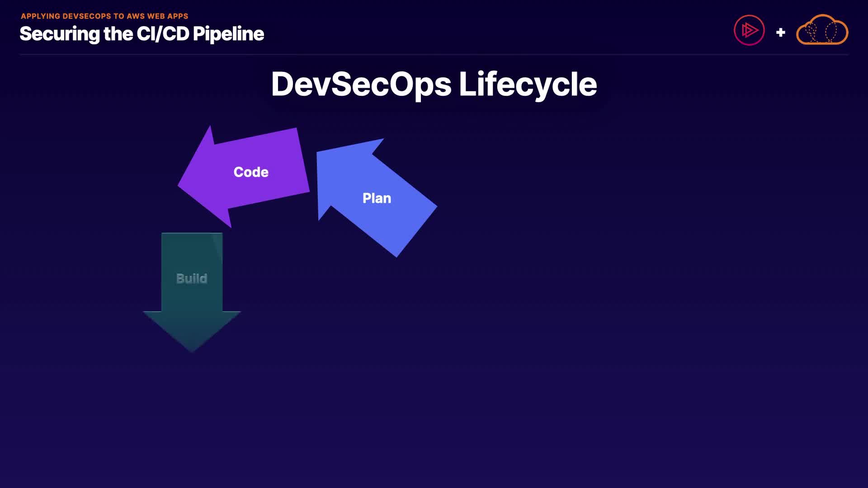Click the word 'Pipeline' in heading

[x=228, y=34]
